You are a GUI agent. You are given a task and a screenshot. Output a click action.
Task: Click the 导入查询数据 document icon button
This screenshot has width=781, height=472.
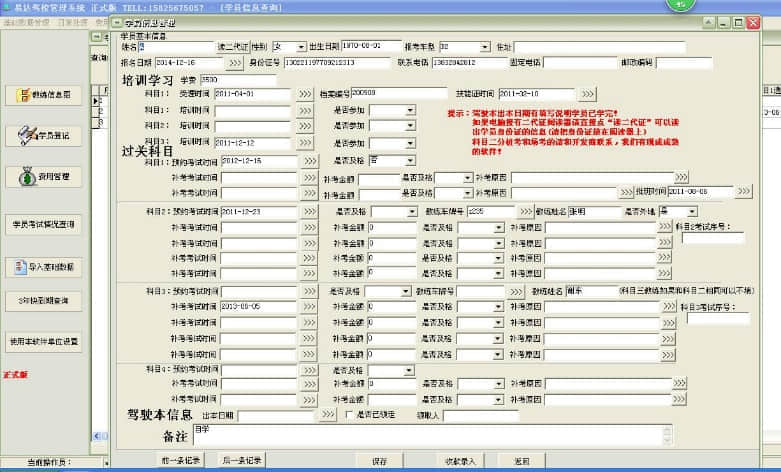coord(43,267)
